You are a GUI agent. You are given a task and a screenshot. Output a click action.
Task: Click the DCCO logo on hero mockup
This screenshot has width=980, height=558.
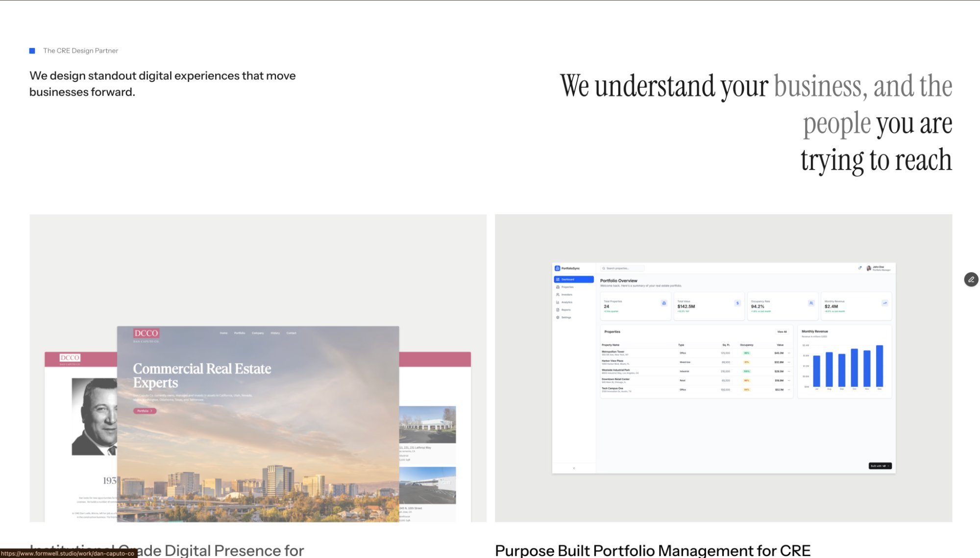click(146, 333)
